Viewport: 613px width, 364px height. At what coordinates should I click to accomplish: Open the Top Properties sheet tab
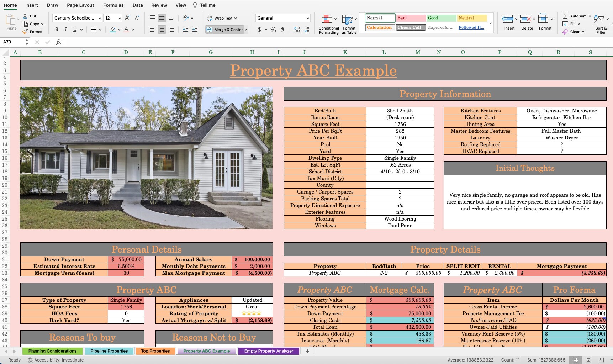coord(155,351)
